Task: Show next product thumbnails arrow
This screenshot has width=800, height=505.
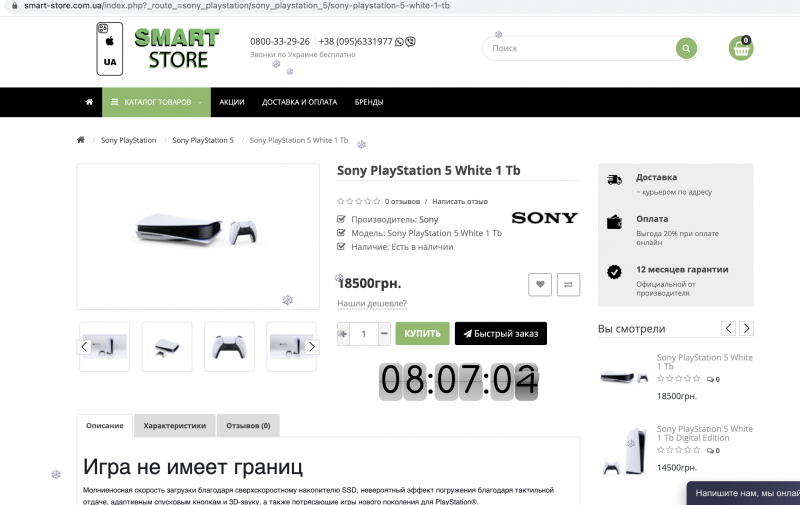Action: pos(312,347)
